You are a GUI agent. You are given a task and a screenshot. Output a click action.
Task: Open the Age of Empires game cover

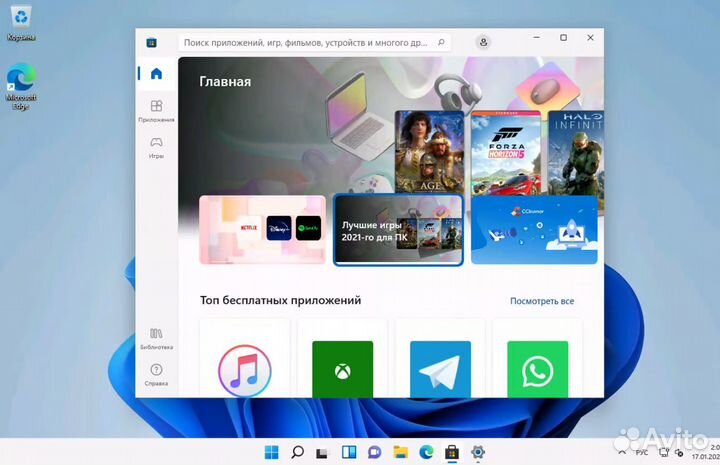pos(430,151)
